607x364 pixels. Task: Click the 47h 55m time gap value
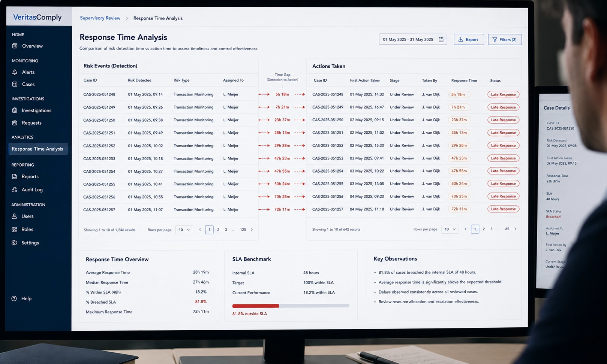[282, 171]
